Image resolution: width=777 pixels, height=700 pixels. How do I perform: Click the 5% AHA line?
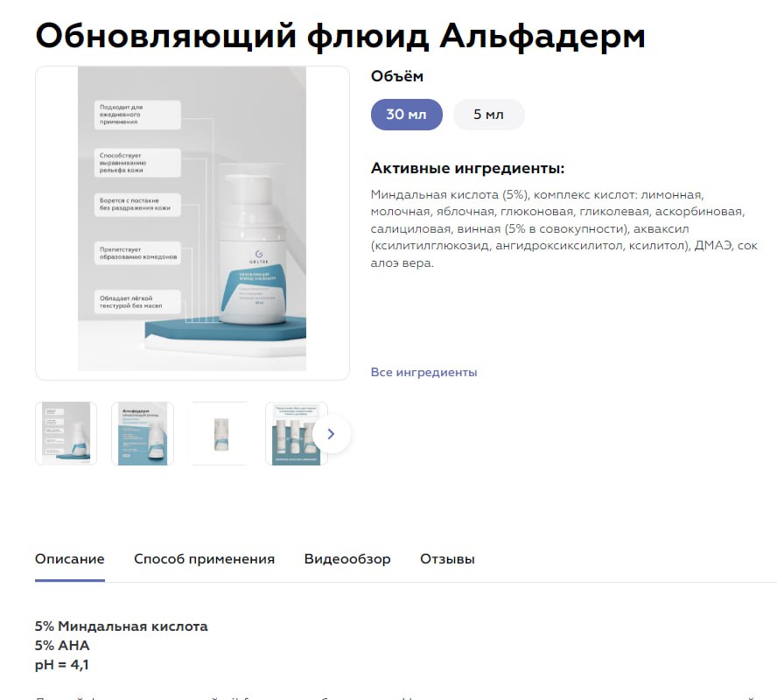62,646
